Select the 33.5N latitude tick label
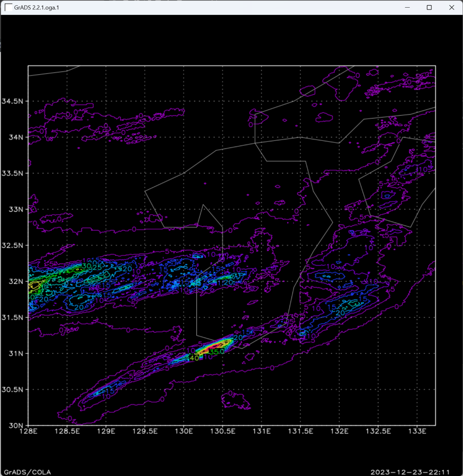This screenshot has width=463, height=476. click(12, 173)
